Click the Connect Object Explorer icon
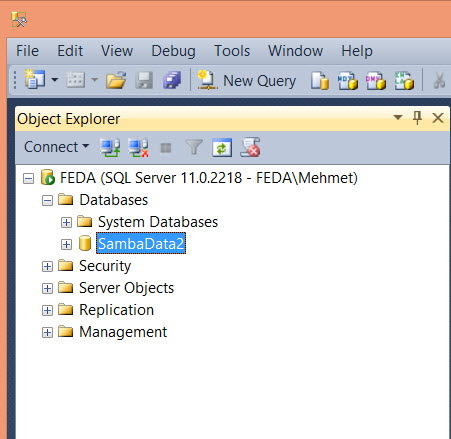This screenshot has width=451, height=439. point(110,147)
